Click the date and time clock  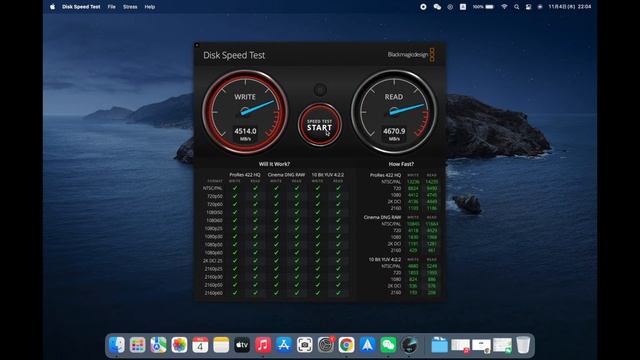coord(570,7)
